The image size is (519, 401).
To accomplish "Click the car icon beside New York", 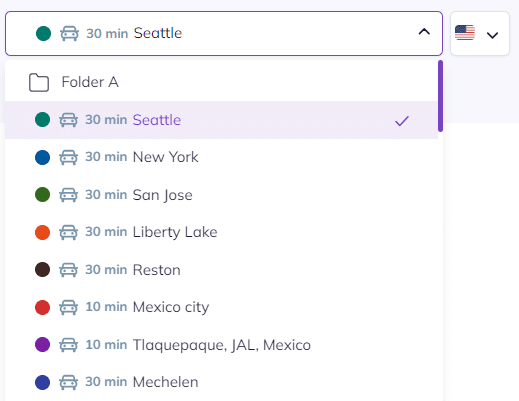I will 69,157.
